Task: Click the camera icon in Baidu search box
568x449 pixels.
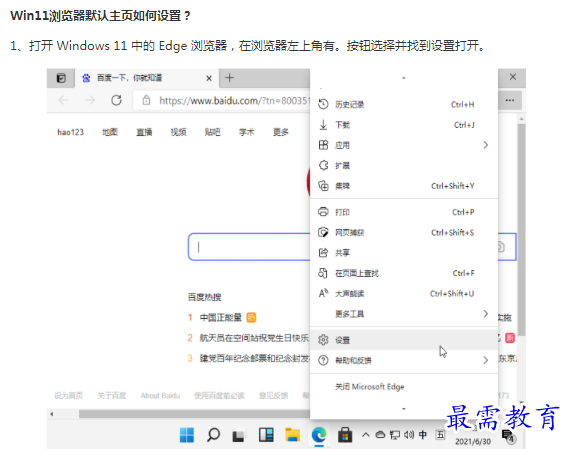Action: coord(501,247)
